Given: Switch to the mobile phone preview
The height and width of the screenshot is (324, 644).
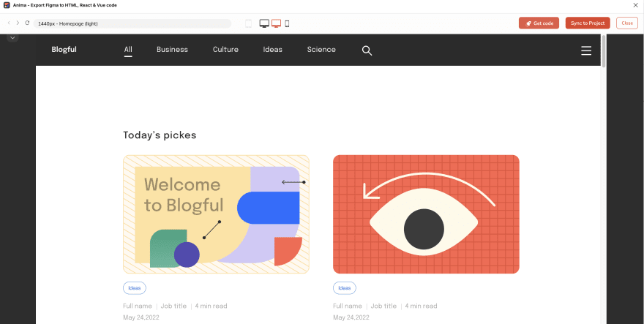Looking at the screenshot, I should (x=287, y=23).
